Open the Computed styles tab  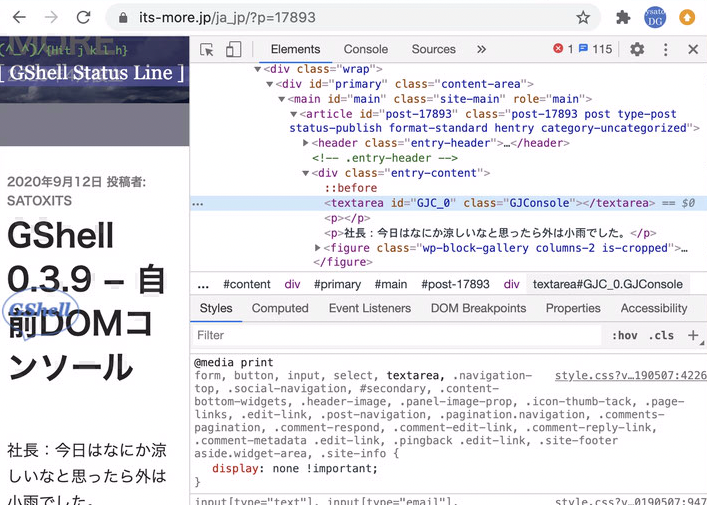[x=280, y=308]
